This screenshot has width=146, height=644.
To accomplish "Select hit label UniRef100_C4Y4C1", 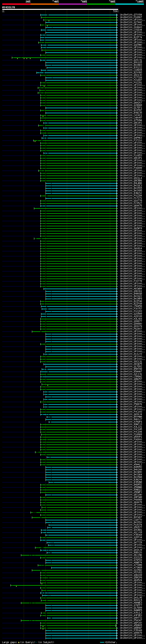I will [131, 115].
